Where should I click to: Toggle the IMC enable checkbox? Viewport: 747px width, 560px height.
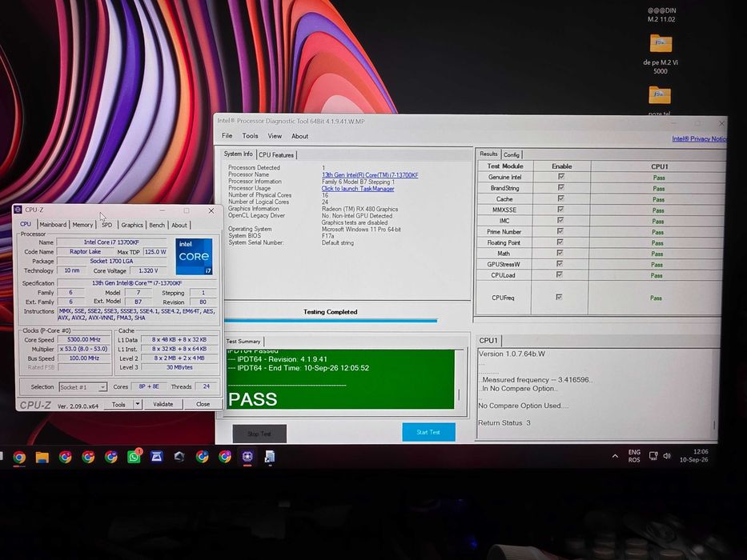click(560, 221)
